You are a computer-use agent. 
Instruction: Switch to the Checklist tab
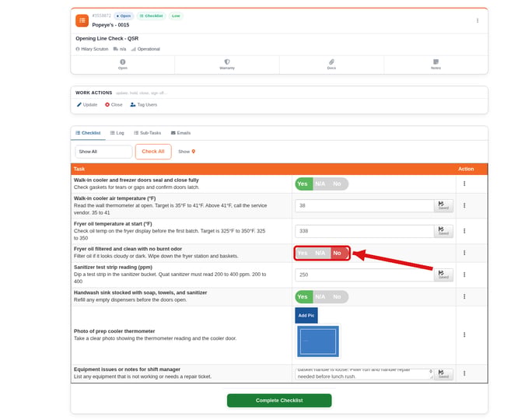click(88, 133)
